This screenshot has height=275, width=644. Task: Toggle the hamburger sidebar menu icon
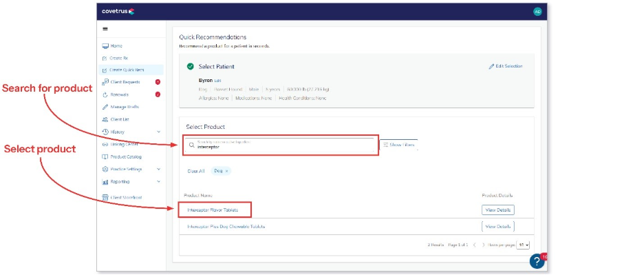pyautogui.click(x=105, y=29)
